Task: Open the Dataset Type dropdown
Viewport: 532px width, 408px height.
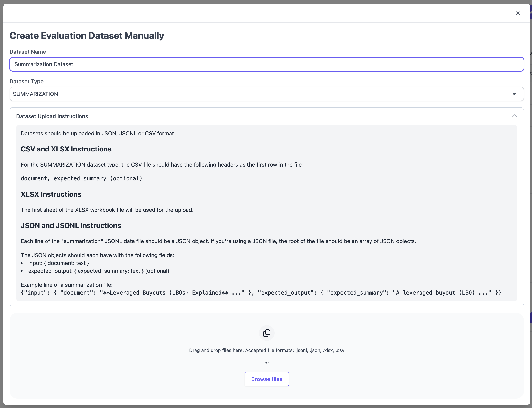Action: click(x=266, y=94)
